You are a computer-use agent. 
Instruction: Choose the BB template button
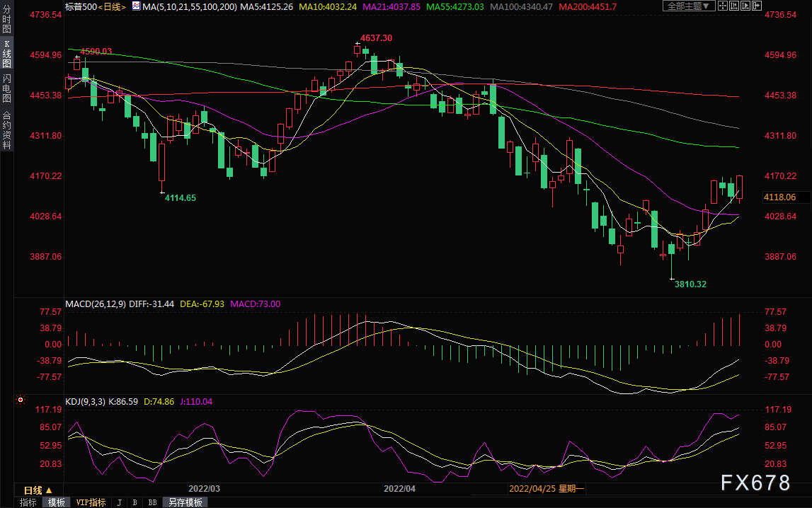pos(152,502)
